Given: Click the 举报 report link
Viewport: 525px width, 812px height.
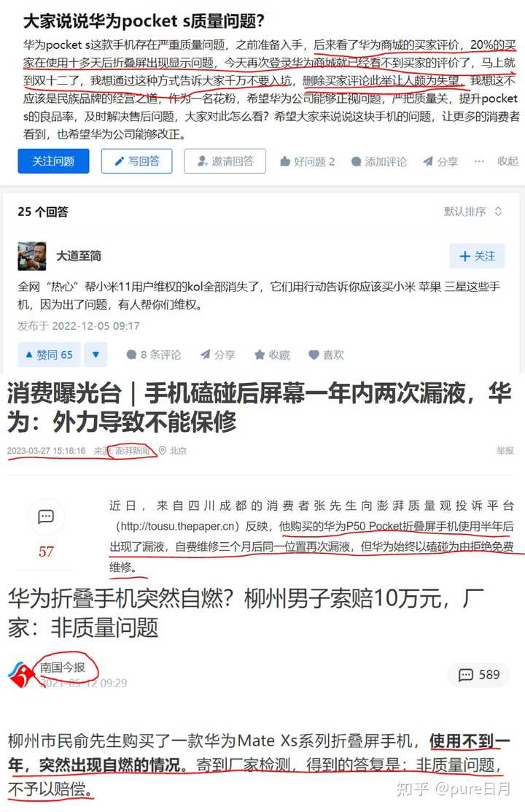Looking at the screenshot, I should click(x=505, y=451).
